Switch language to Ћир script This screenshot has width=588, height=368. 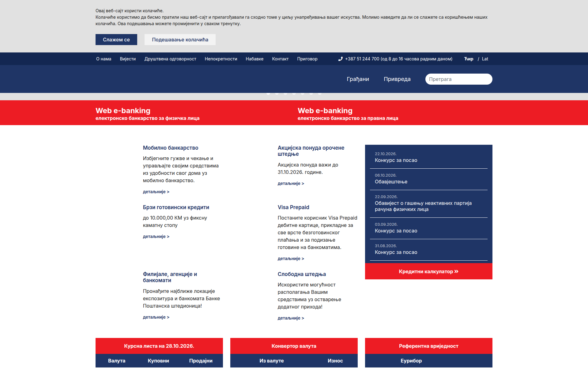point(469,59)
